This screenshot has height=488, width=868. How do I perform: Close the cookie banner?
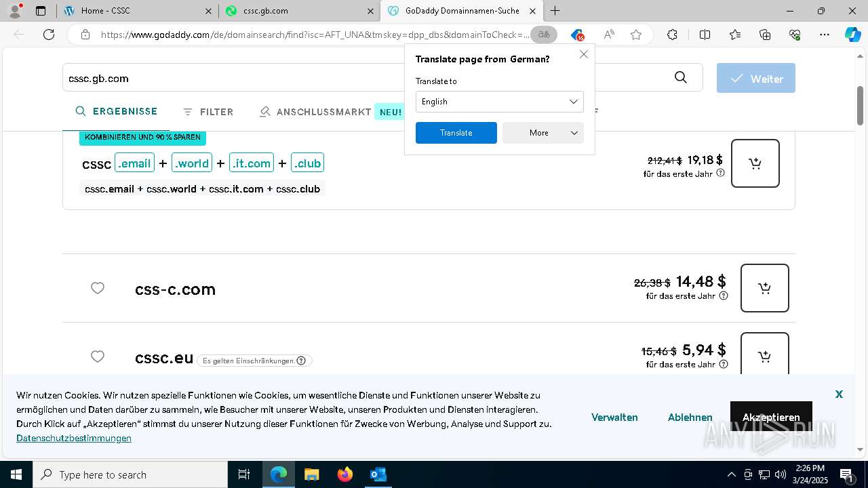coord(839,394)
